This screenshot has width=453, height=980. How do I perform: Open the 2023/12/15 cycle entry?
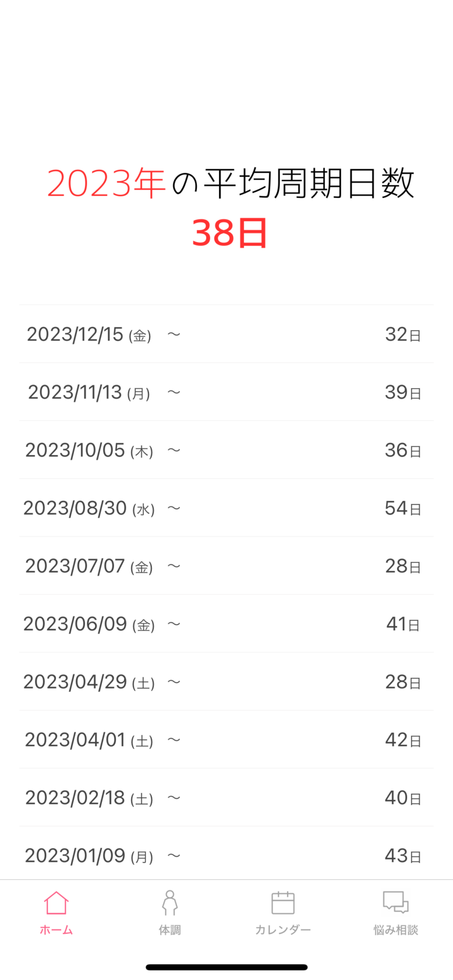click(x=226, y=334)
